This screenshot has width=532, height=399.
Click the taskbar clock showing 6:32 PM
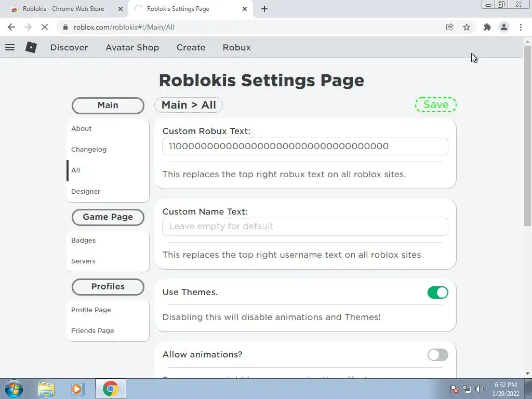point(506,389)
